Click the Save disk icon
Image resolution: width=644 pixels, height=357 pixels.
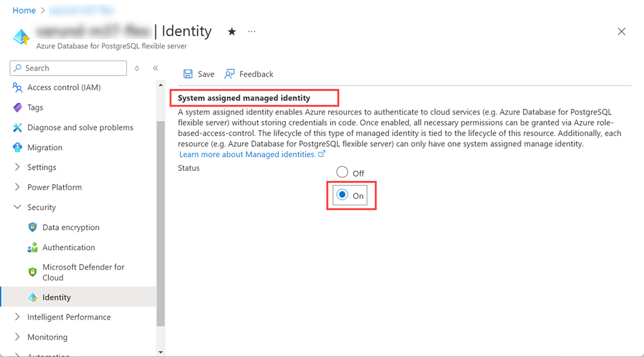coord(188,74)
